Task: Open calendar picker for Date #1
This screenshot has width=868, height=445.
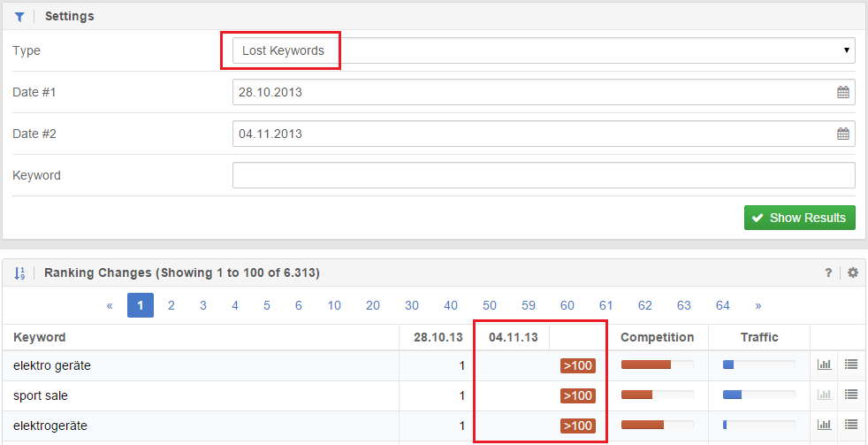Action: pos(842,92)
